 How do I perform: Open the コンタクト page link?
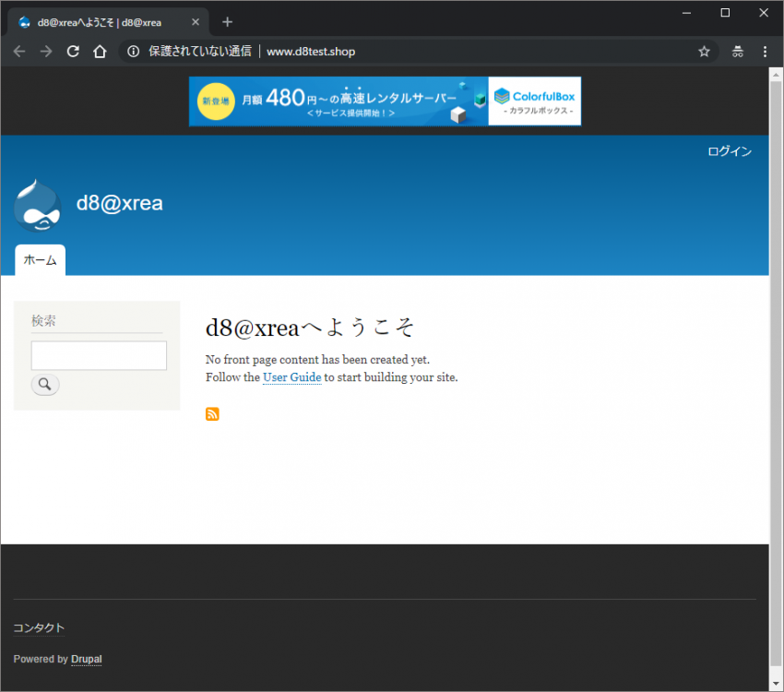39,627
